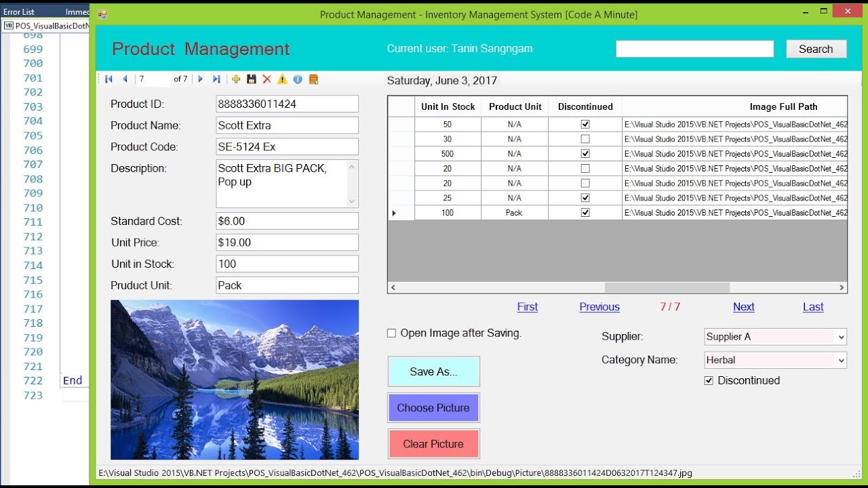Viewport: 868px width, 488px height.
Task: Click the grid horizontal scrollbar thumb
Action: [667, 287]
